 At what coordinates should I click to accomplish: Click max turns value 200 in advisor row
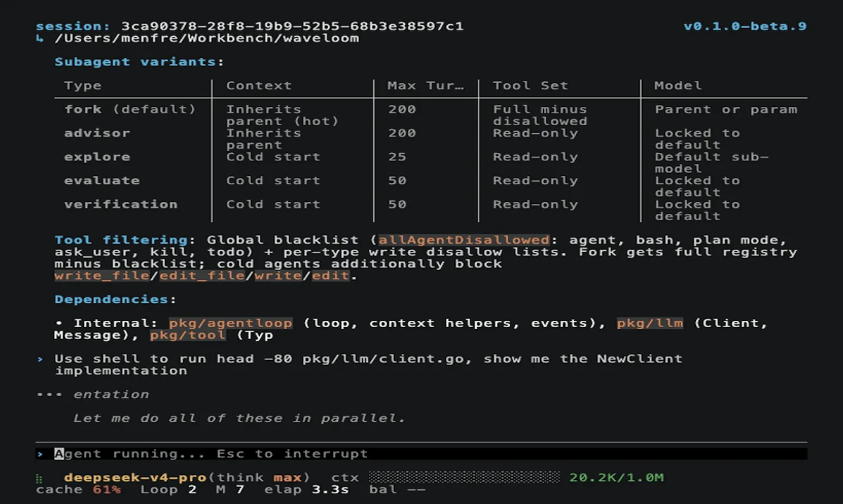[402, 133]
